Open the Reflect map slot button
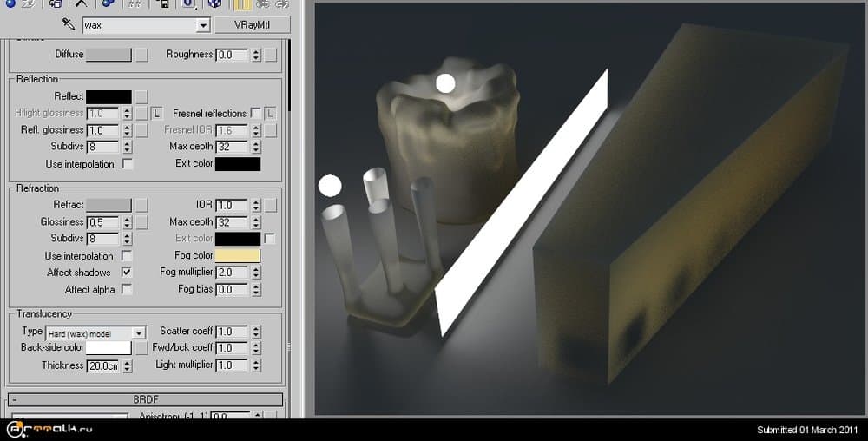Image resolution: width=868 pixels, height=441 pixels. [141, 96]
